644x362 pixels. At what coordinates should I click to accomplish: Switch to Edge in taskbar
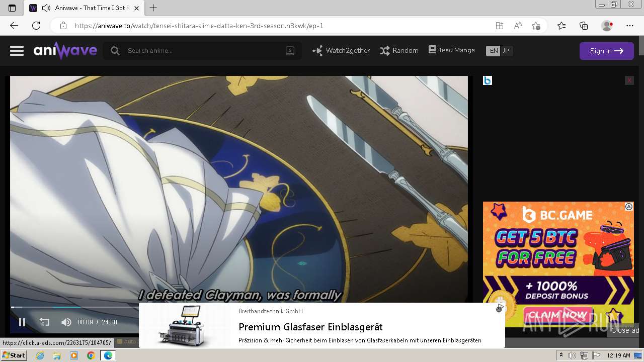tap(108, 355)
